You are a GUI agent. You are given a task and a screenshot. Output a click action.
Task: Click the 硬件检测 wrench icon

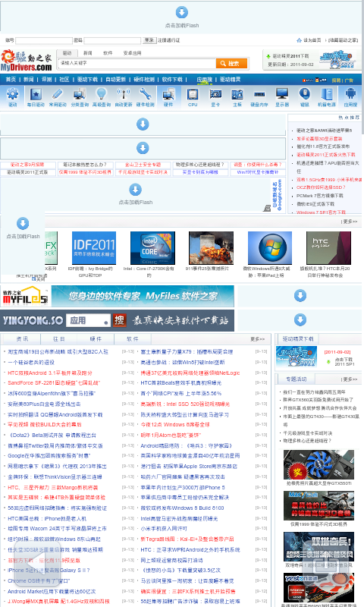145,94
